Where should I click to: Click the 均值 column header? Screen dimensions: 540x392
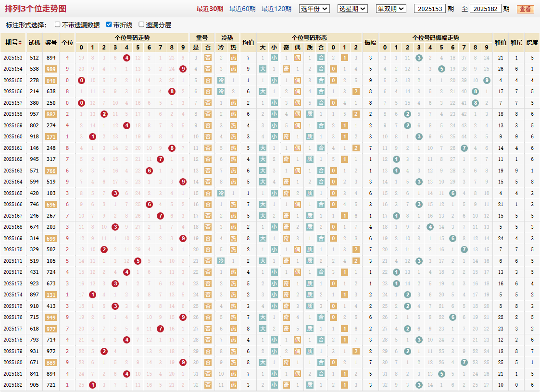[248, 43]
